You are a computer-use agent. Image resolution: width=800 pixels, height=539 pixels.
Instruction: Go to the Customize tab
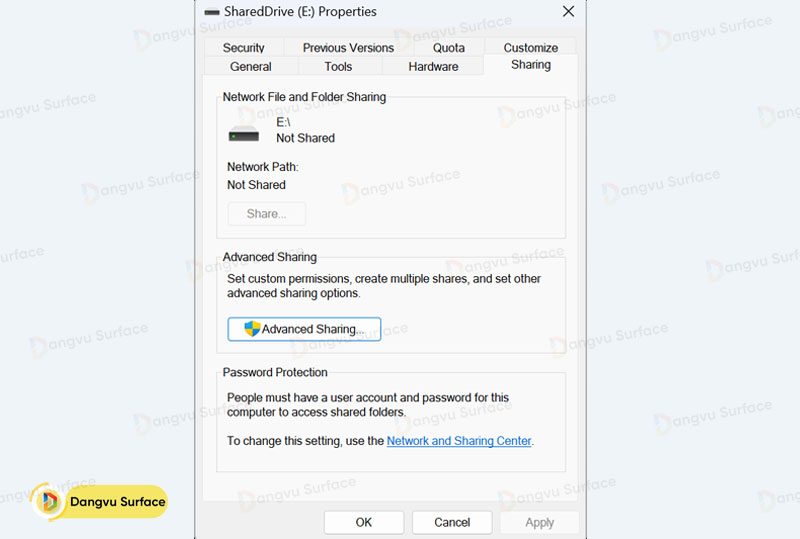(x=530, y=47)
